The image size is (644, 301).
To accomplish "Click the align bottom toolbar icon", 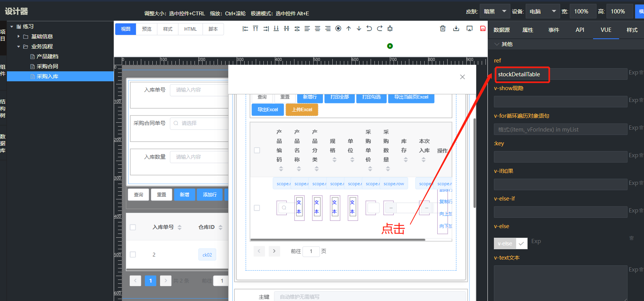I will click(276, 29).
